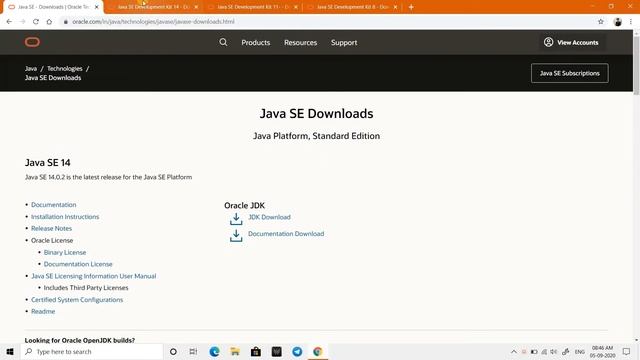The height and width of the screenshot is (360, 640).
Task: Open the Resources menu
Action: [x=300, y=42]
